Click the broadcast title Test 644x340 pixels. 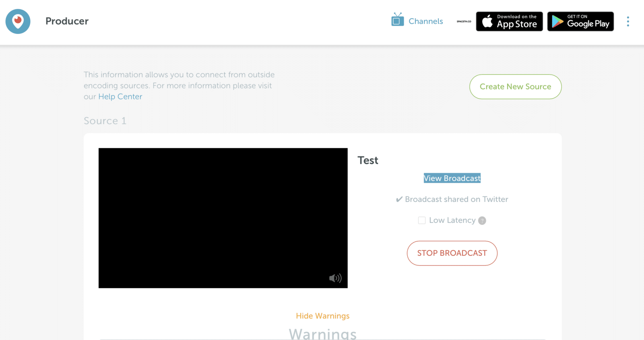(x=368, y=160)
